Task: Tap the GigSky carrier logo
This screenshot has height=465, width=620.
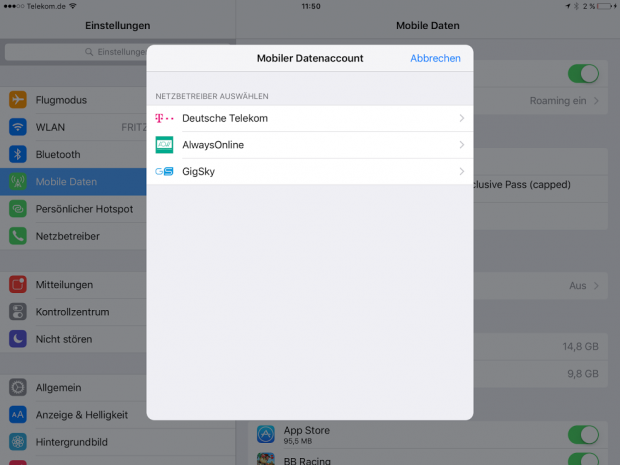Action: 164,171
